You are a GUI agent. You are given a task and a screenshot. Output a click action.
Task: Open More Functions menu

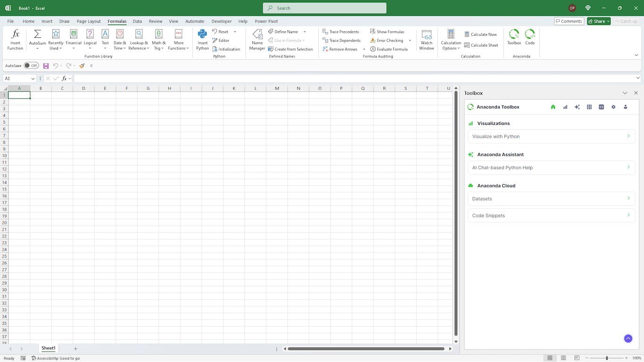click(179, 40)
